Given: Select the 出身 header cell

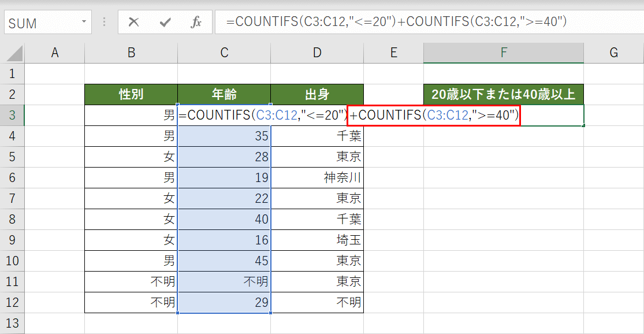Looking at the screenshot, I should coord(317,94).
